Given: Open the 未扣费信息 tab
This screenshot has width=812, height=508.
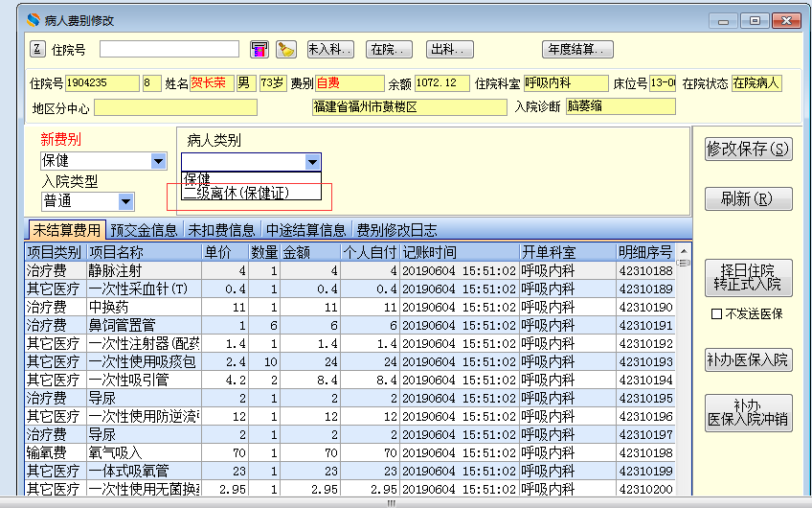Looking at the screenshot, I should click(221, 230).
